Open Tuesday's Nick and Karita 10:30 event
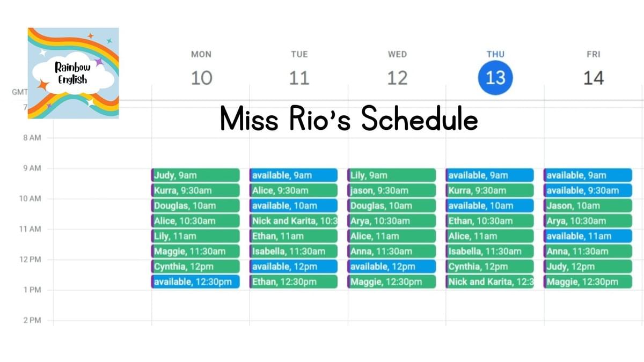This screenshot has height=362, width=644. point(294,220)
